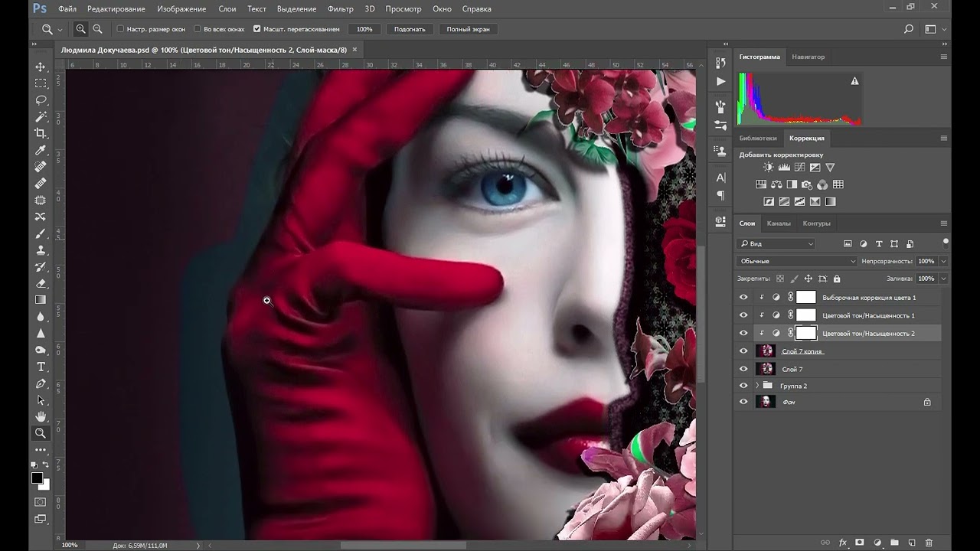Select the Crop tool
This screenshot has width=980, height=551.
coord(41,133)
